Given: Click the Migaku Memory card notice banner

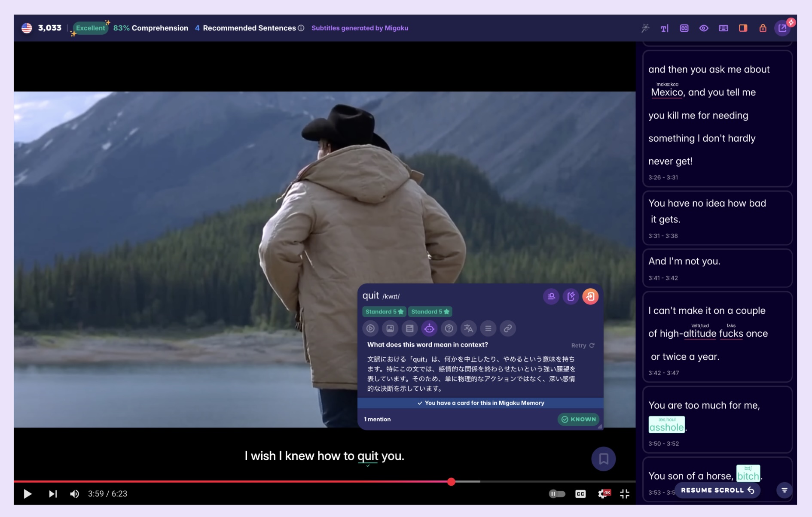Looking at the screenshot, I should [x=480, y=403].
